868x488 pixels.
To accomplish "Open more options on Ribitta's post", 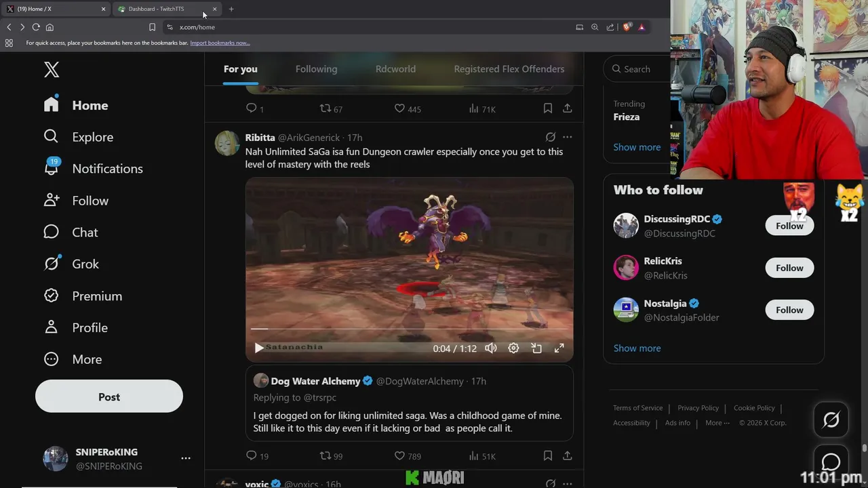I will pos(567,137).
